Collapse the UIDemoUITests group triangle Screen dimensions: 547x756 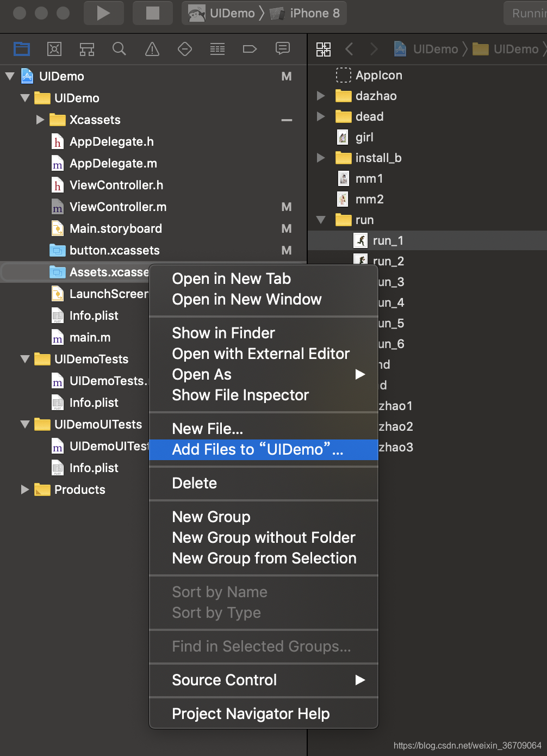pos(25,424)
